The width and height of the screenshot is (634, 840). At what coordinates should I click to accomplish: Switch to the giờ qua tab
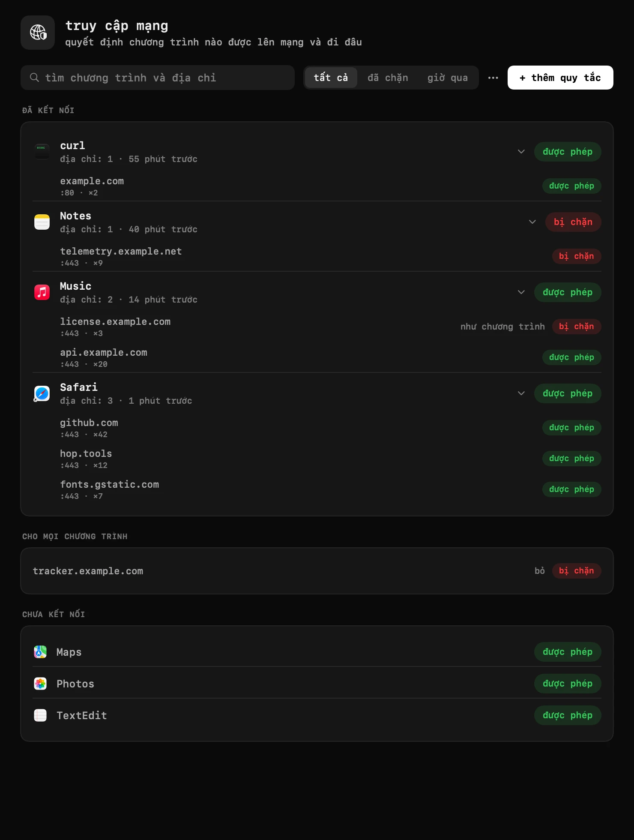pyautogui.click(x=447, y=78)
